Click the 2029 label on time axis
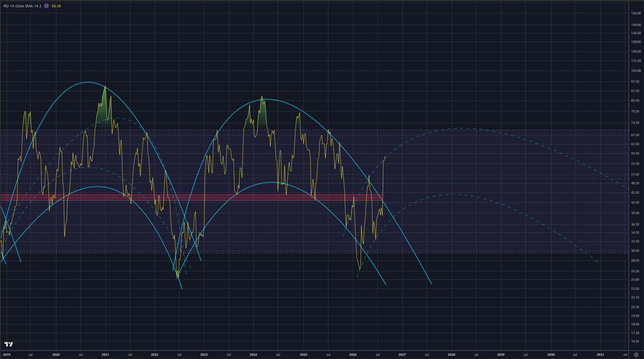 (501, 355)
